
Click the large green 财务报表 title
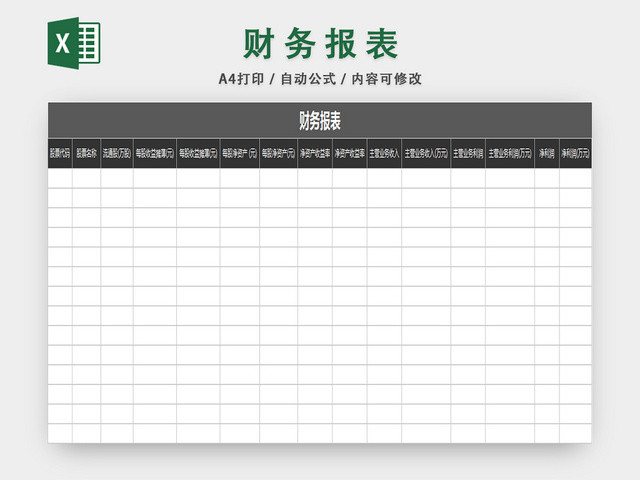tap(320, 44)
